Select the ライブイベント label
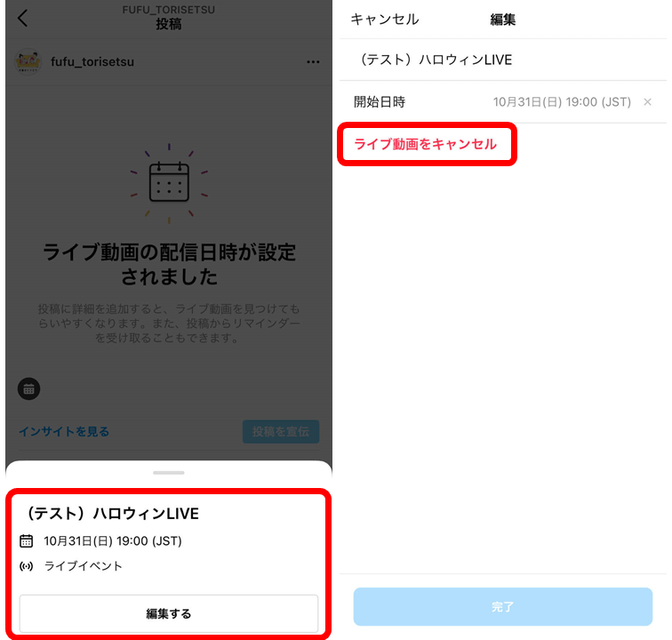The image size is (672, 640). (84, 566)
